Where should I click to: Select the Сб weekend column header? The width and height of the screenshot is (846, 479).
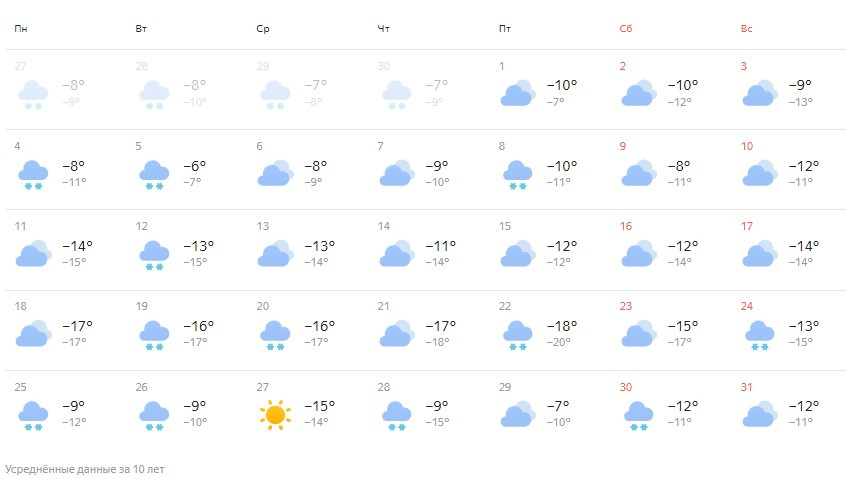[x=625, y=29]
